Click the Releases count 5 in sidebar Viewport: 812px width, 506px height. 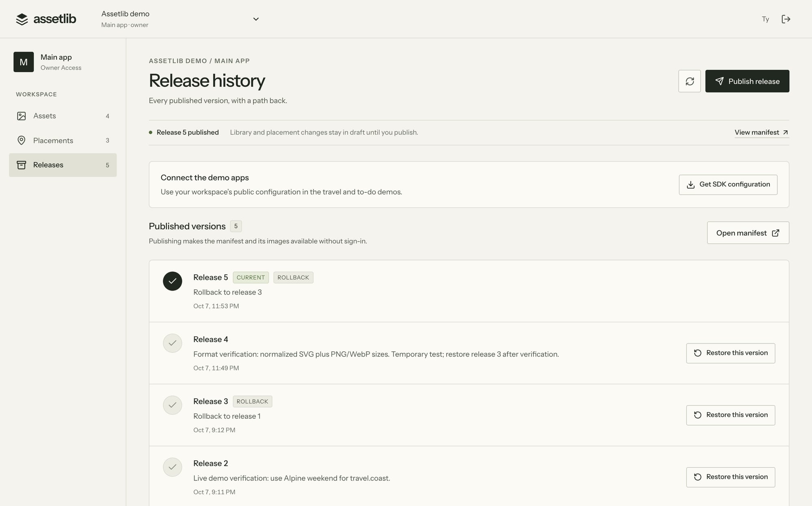pos(108,165)
